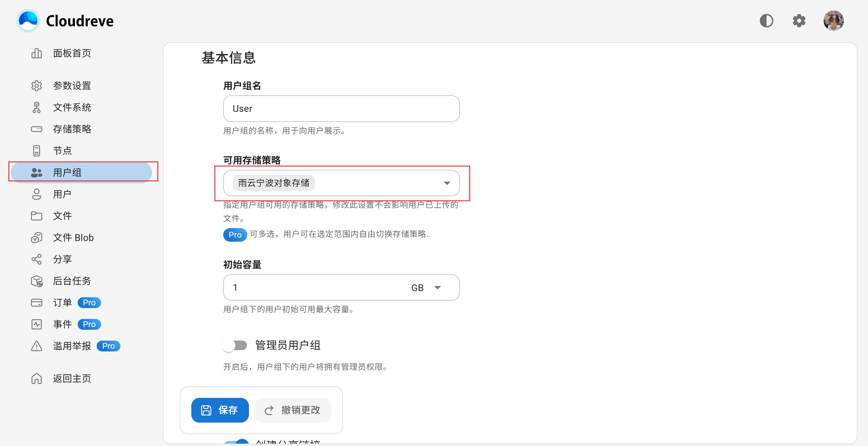Viewport: 868px width, 446px height.
Task: Click the user avatar picture
Action: [x=833, y=21]
